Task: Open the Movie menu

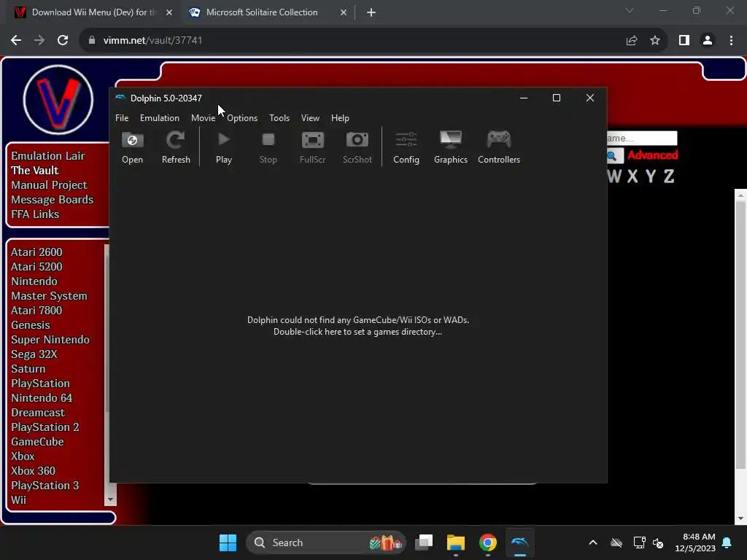Action: coord(203,118)
